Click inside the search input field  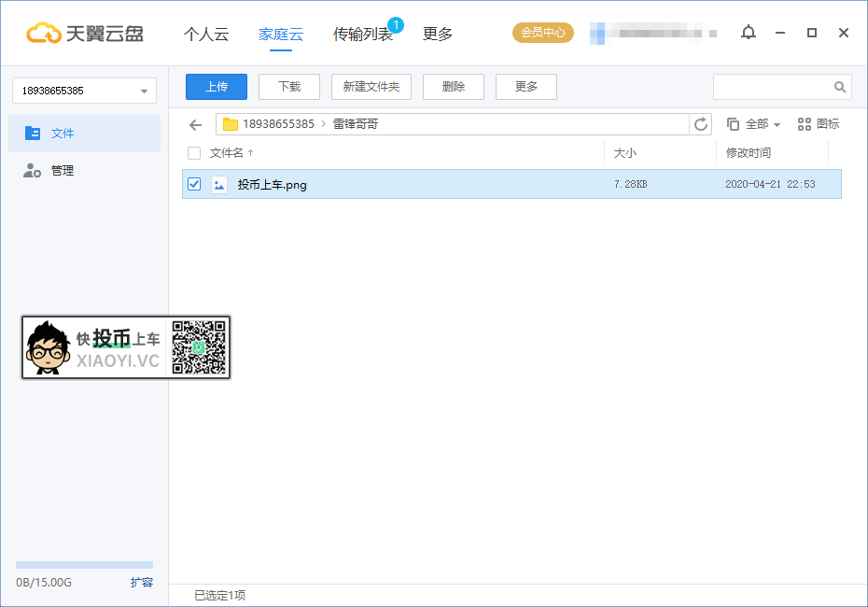(x=775, y=86)
